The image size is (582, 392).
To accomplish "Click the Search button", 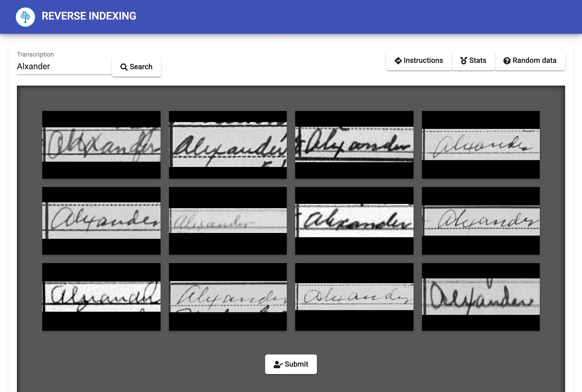I will point(137,67).
